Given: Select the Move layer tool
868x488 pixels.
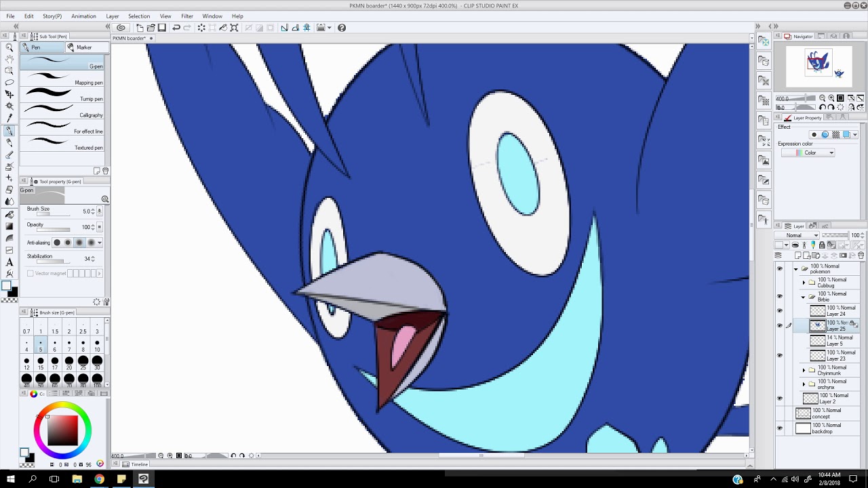Looking at the screenshot, I should (9, 94).
